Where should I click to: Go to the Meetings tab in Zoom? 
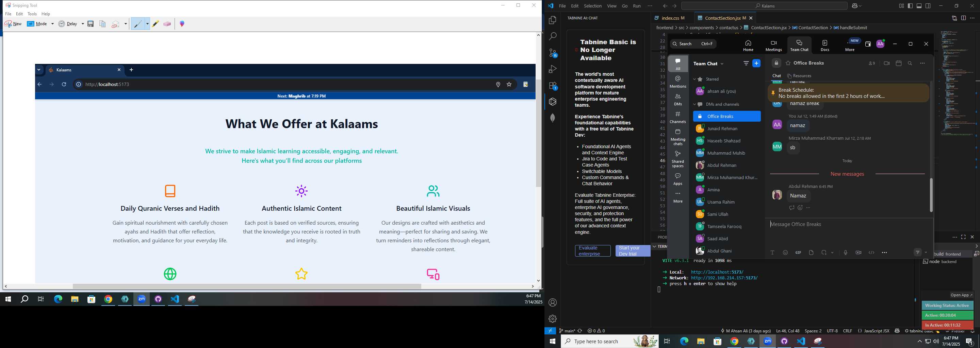[774, 46]
